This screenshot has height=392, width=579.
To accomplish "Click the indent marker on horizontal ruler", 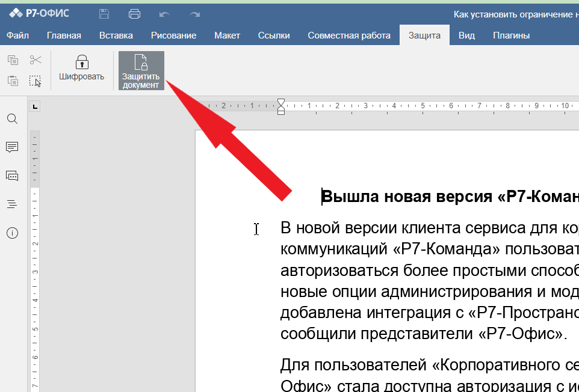I will pos(281,106).
